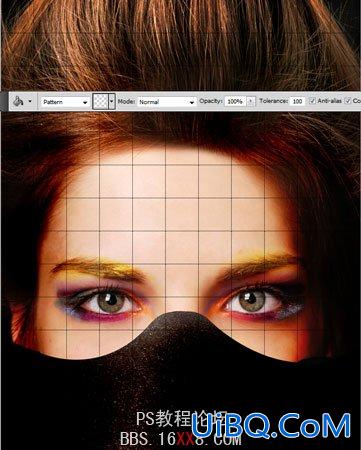
Task: Click the Tolerance value field
Action: tap(297, 101)
